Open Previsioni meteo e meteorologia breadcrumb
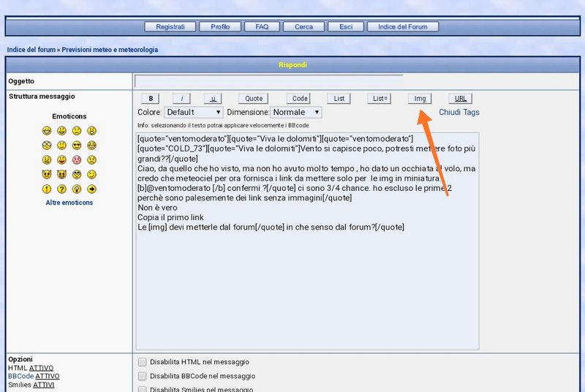Image resolution: width=585 pixels, height=392 pixels. point(110,50)
